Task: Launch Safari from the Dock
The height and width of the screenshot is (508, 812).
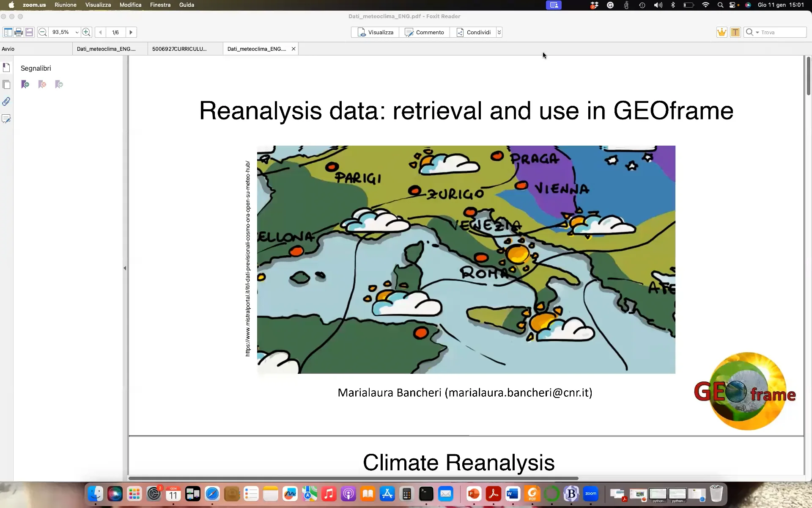Action: click(x=212, y=494)
